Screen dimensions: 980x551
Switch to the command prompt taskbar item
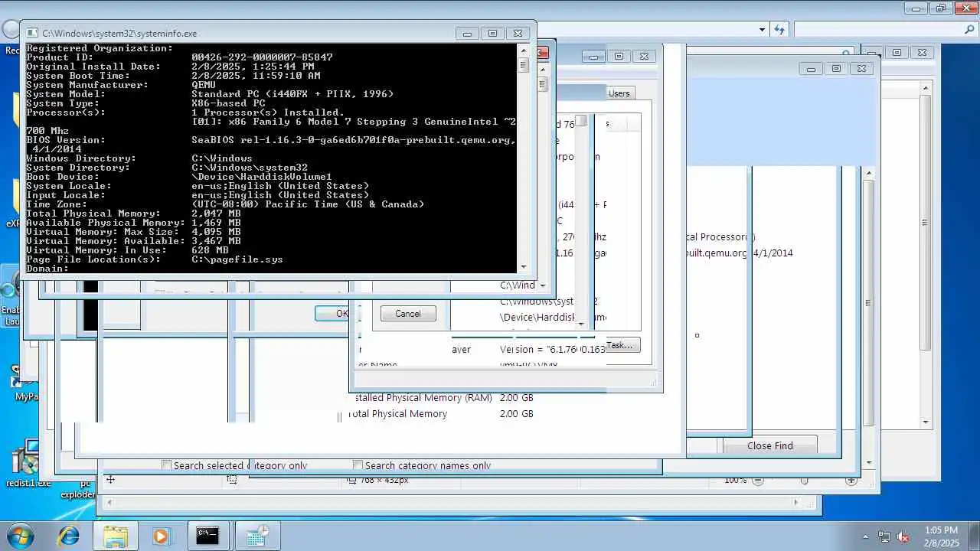(x=207, y=536)
